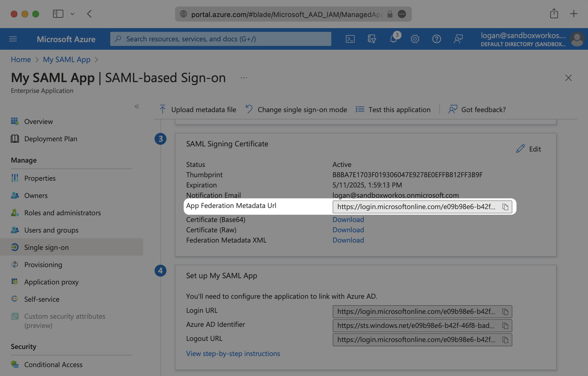Copy the Azure AD Identifier value
This screenshot has height=376, width=588.
click(505, 326)
